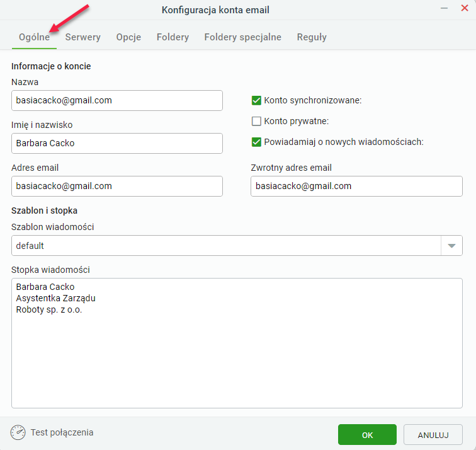Run Test połączenia link
The width and height of the screenshot is (476, 450).
pyautogui.click(x=62, y=432)
